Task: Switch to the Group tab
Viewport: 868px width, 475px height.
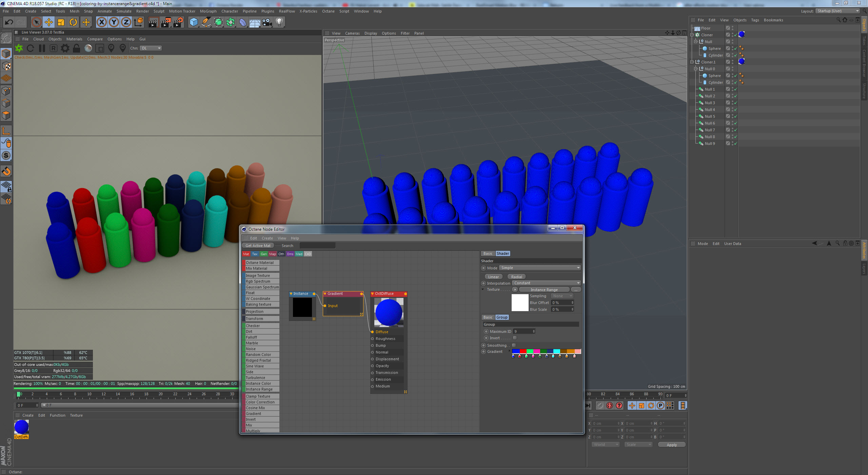Action: click(x=502, y=317)
